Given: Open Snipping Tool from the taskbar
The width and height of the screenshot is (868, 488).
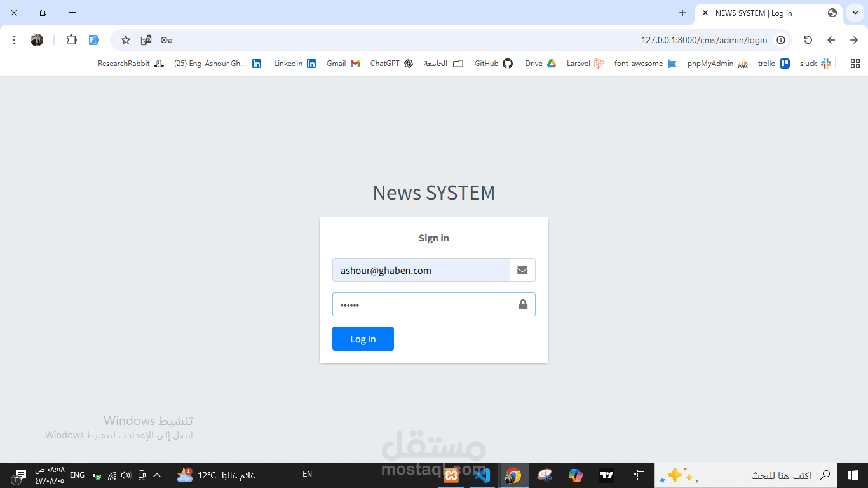Looking at the screenshot, I should tap(545, 475).
